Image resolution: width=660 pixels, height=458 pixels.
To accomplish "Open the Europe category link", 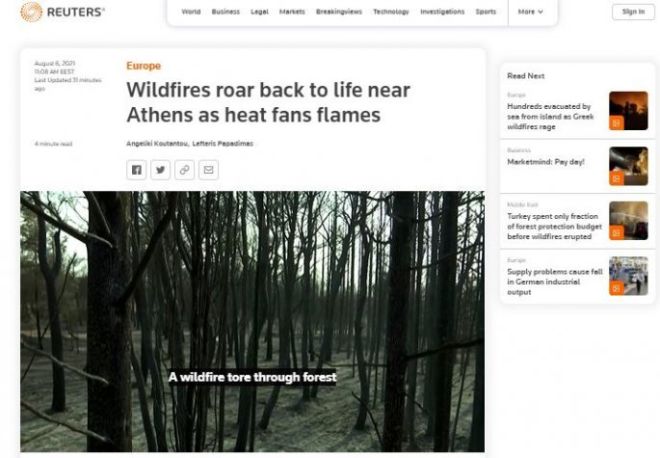I will click(x=144, y=66).
